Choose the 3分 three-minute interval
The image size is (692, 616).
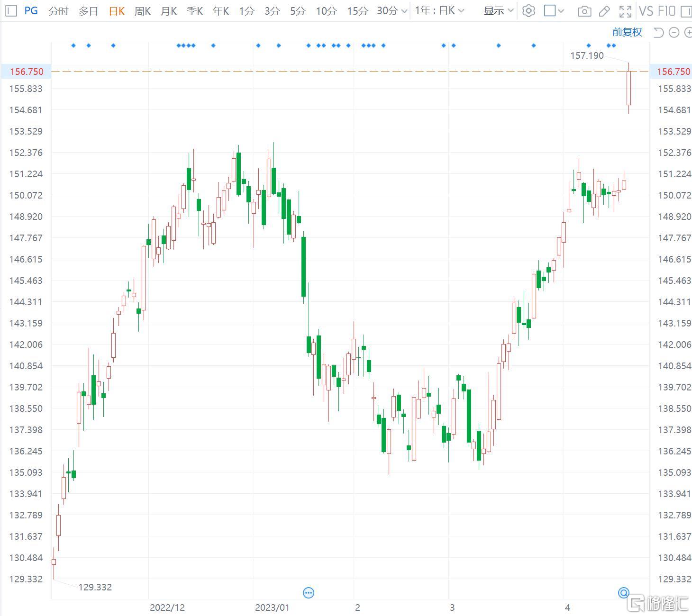(x=272, y=11)
